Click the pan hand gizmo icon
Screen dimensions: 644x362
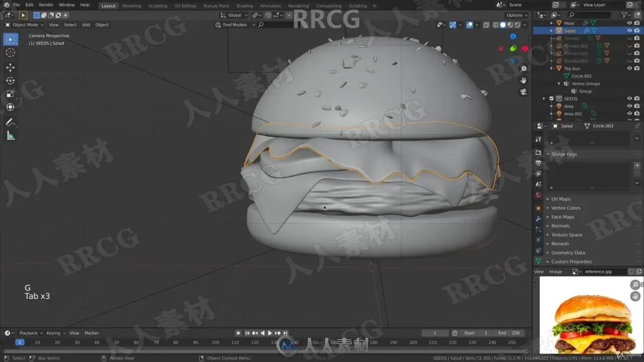(523, 80)
